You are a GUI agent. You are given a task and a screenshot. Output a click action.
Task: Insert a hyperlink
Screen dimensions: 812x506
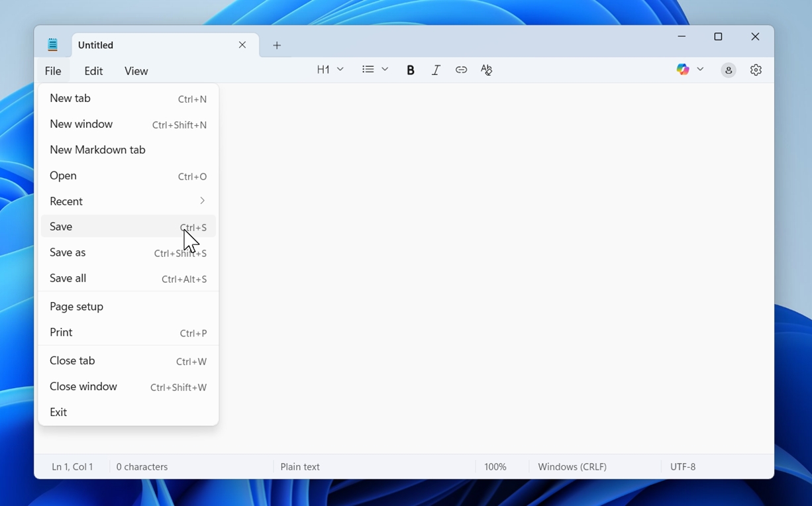point(461,70)
